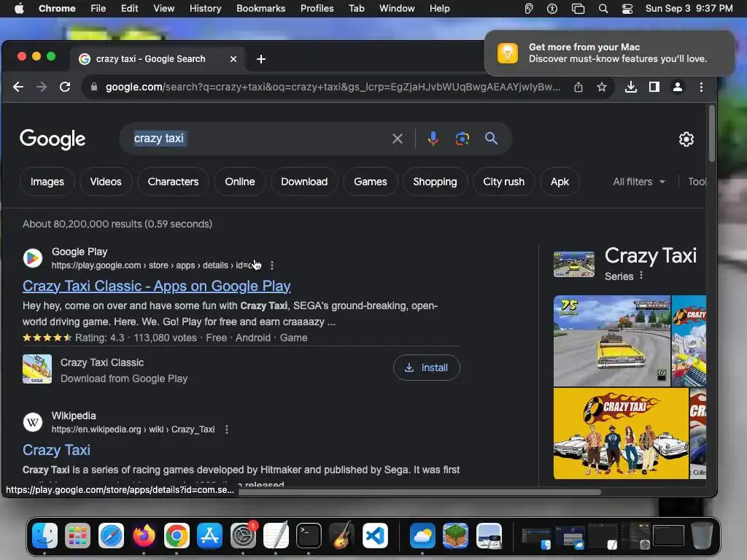Expand the All filters dropdown
This screenshot has width=747, height=560.
pos(639,182)
